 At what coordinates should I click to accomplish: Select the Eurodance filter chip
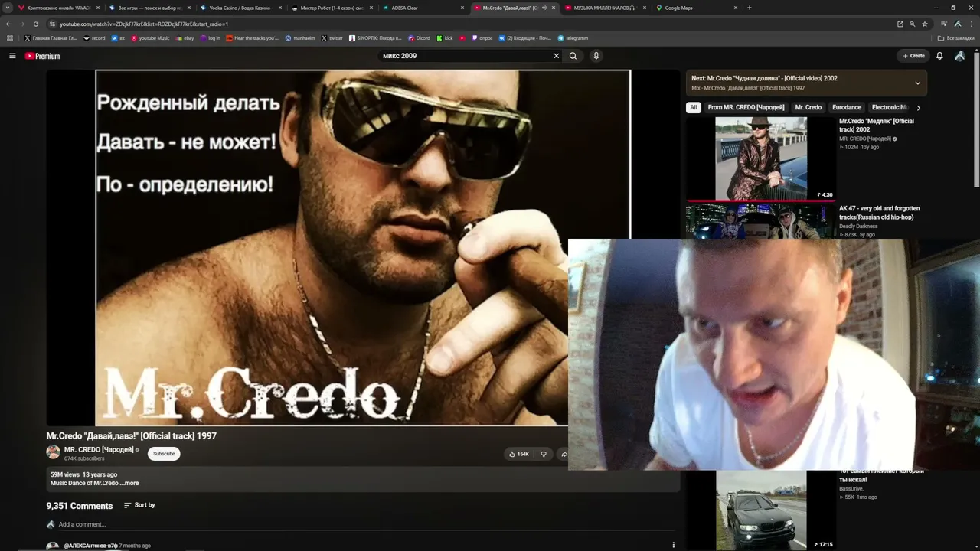click(847, 108)
